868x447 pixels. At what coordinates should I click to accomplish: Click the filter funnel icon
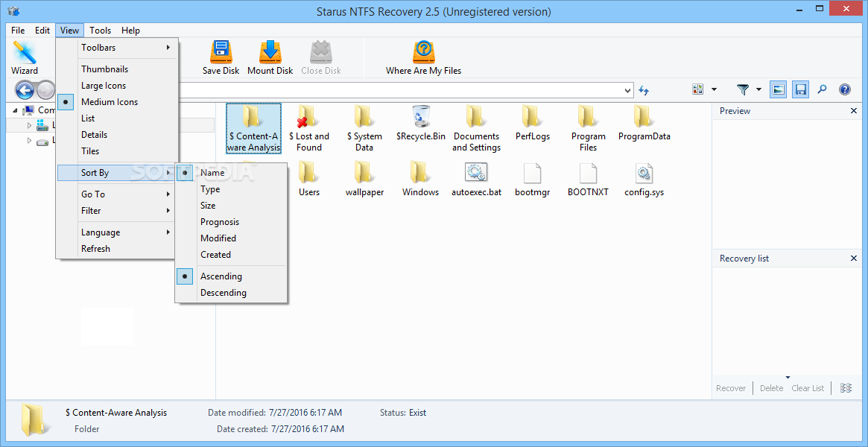click(743, 89)
